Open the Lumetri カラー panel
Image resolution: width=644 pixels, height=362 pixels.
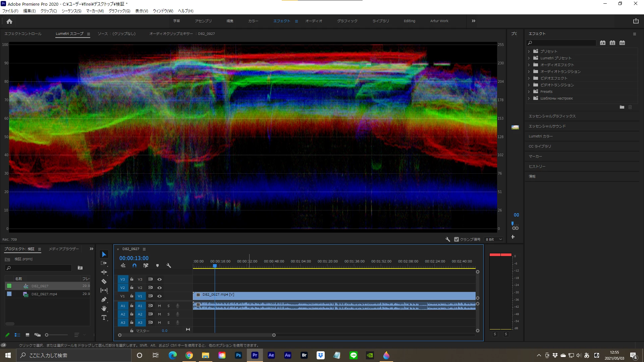tap(541, 136)
